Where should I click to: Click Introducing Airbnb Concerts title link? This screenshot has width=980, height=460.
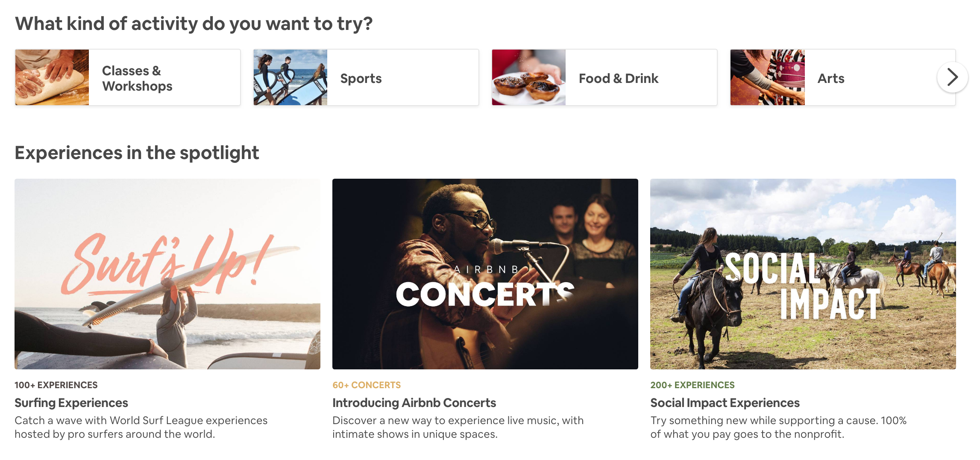tap(414, 403)
